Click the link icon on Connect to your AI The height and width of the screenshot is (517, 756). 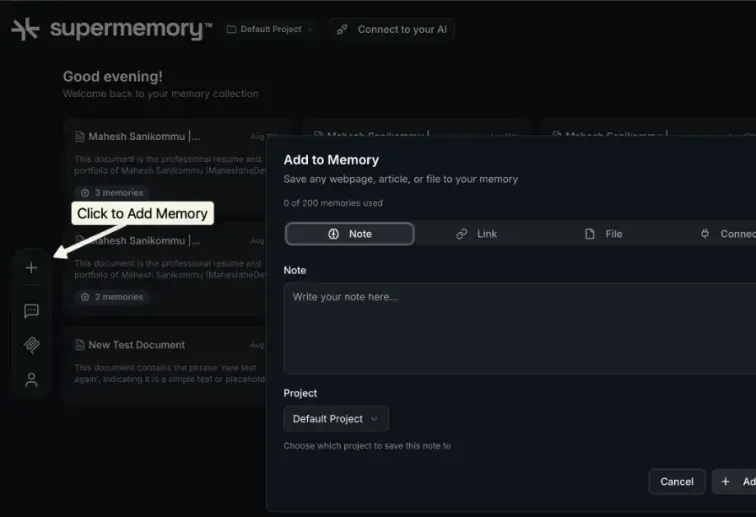[x=343, y=30]
